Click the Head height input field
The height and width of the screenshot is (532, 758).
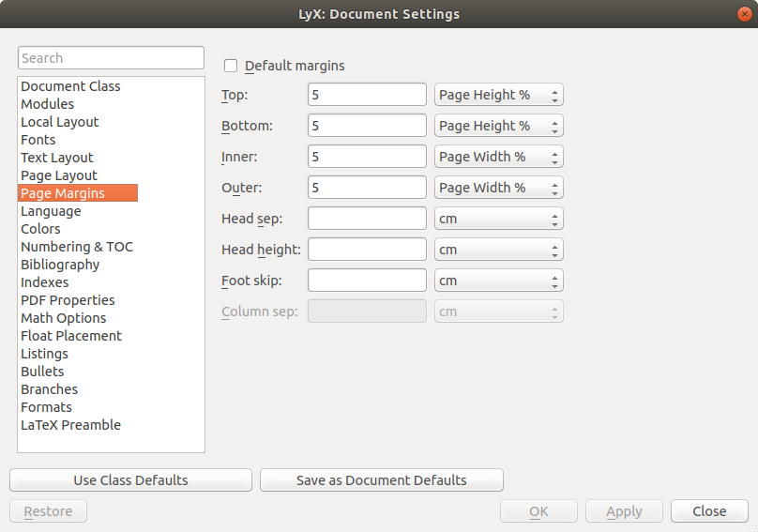367,250
